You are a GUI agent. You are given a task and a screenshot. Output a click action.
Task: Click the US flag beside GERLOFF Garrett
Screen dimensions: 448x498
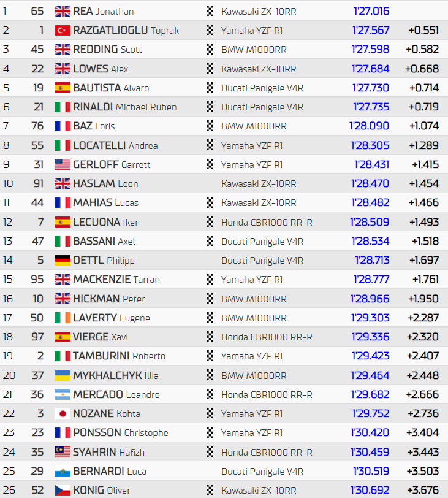[x=63, y=164]
